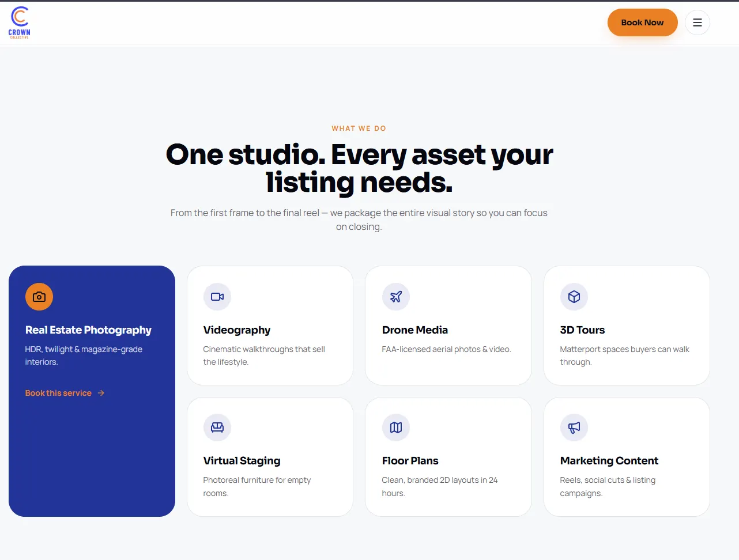This screenshot has height=560, width=739.
Task: Open the Virtual Staging card title
Action: (x=242, y=461)
